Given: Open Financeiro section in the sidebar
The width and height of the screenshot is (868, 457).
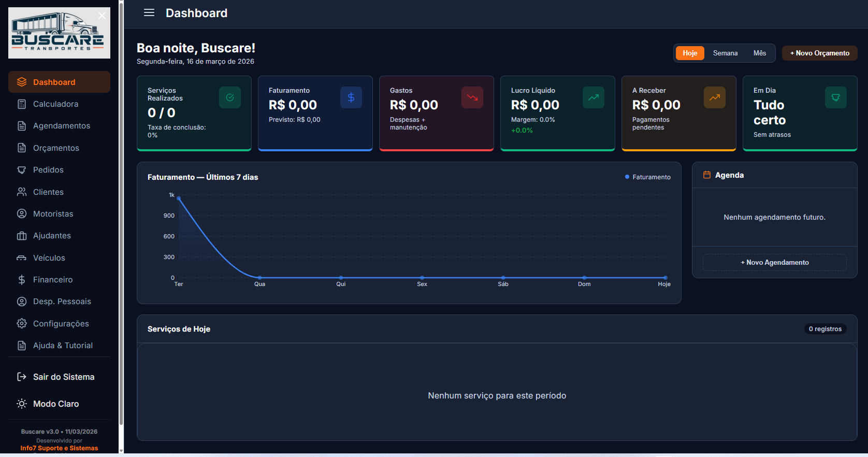Looking at the screenshot, I should coord(53,280).
